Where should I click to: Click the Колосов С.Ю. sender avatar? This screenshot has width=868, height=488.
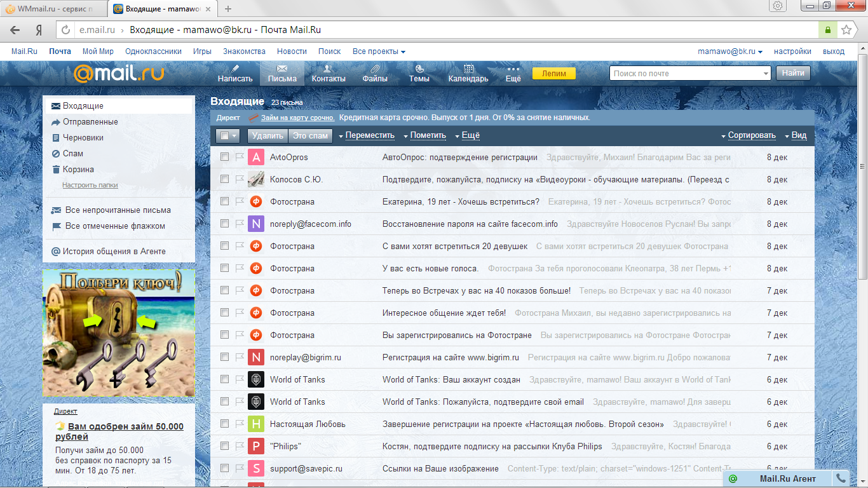[x=255, y=179]
